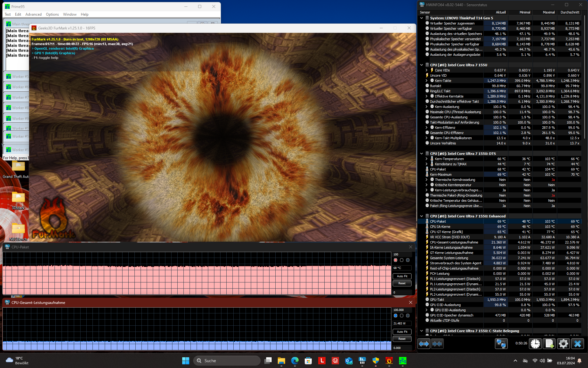Select the blue radio button in the power graph

[395, 316]
